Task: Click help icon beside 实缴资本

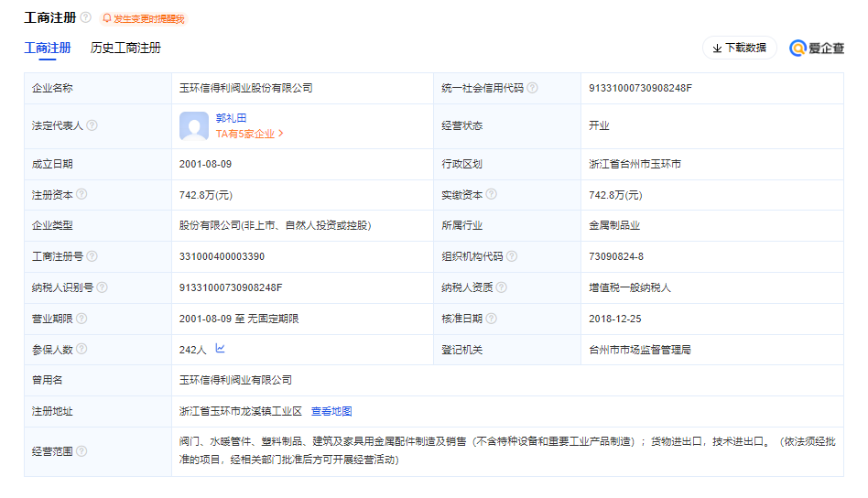Action: click(491, 194)
